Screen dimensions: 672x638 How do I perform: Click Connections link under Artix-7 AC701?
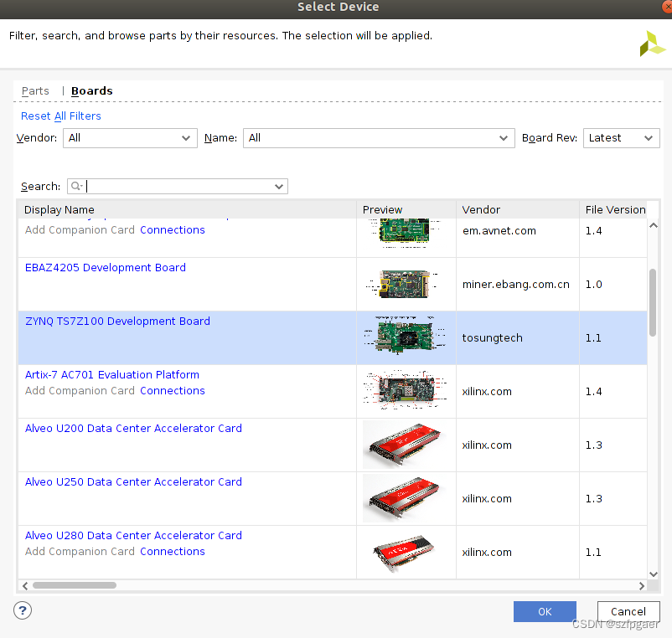(173, 390)
